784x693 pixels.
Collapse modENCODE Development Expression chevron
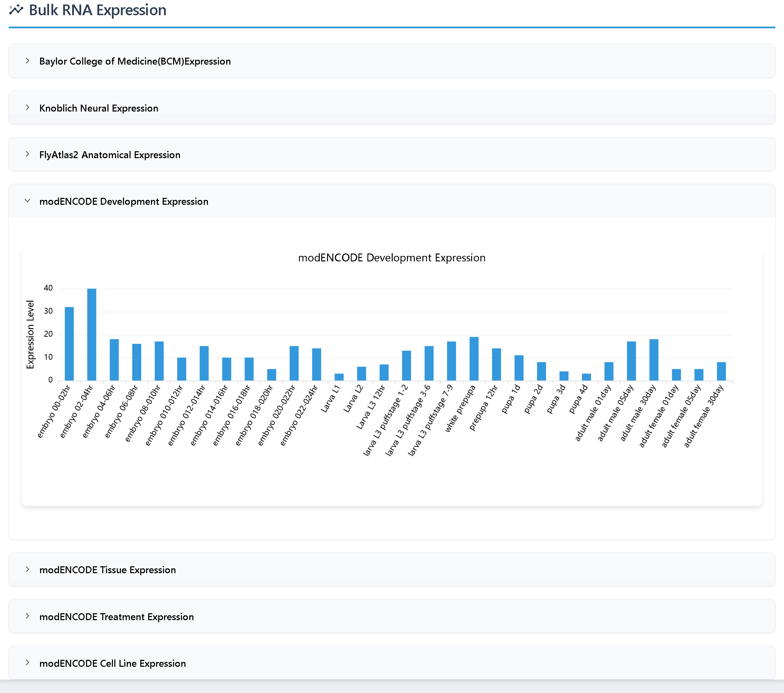tap(28, 201)
